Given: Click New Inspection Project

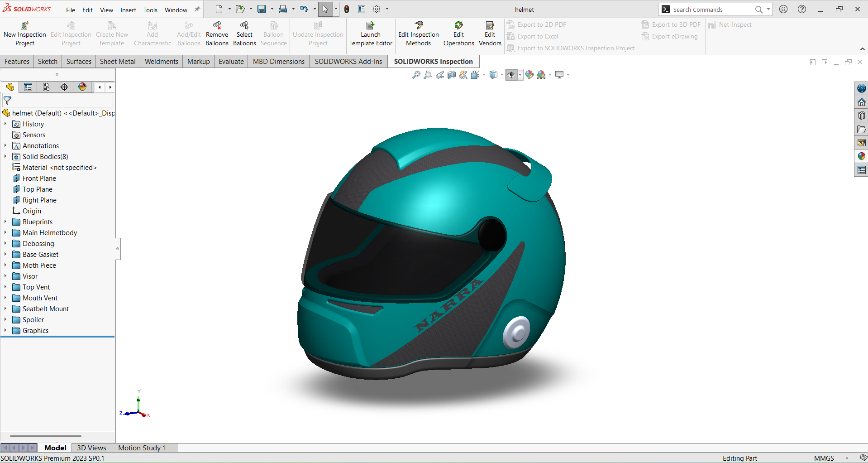Looking at the screenshot, I should [x=25, y=34].
